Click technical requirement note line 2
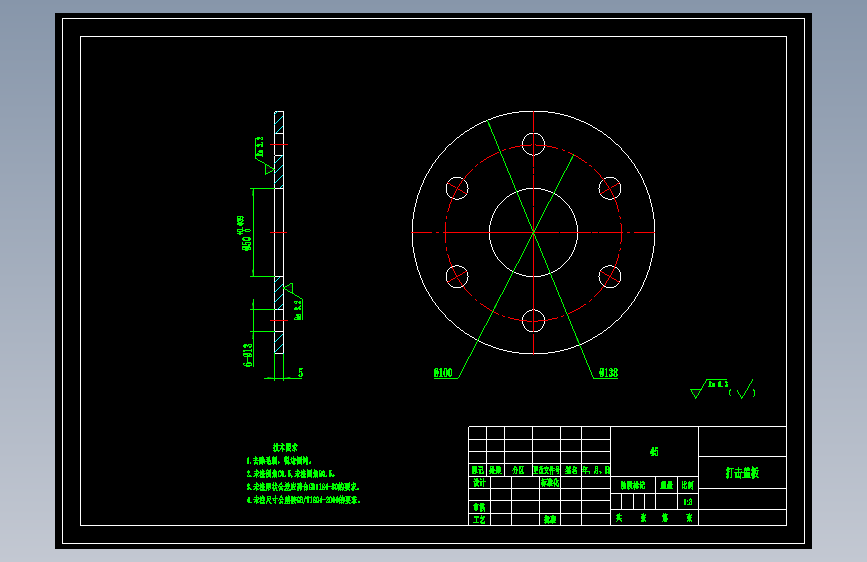 pyautogui.click(x=290, y=473)
